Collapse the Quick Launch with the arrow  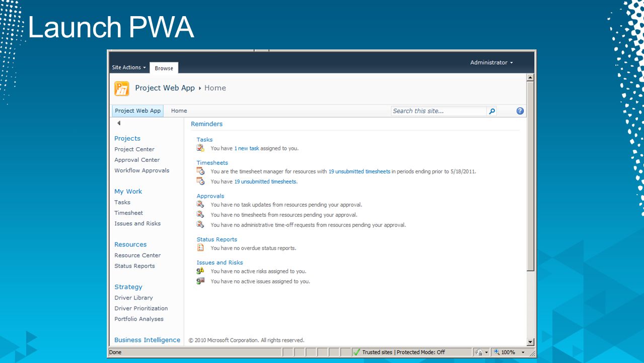tap(119, 123)
